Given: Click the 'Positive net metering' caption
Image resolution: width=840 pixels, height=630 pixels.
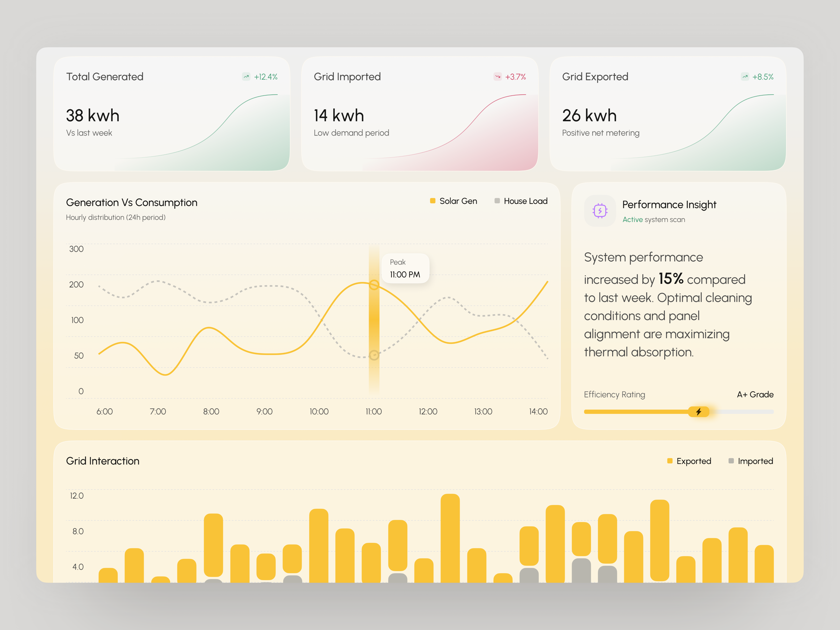Looking at the screenshot, I should 601,133.
